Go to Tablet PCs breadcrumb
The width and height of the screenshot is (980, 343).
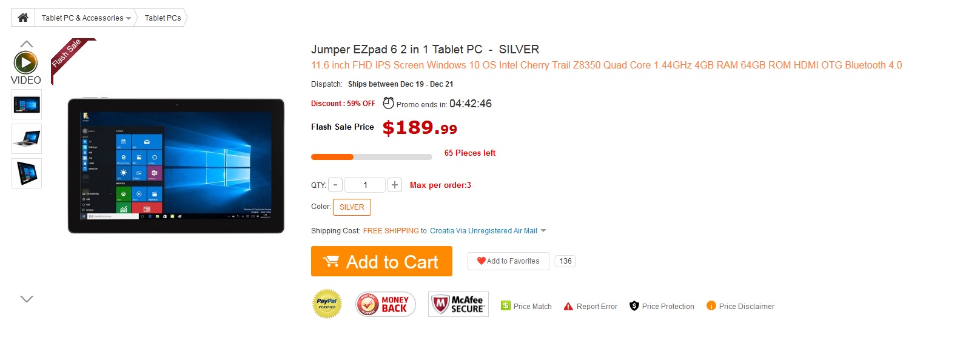(163, 18)
